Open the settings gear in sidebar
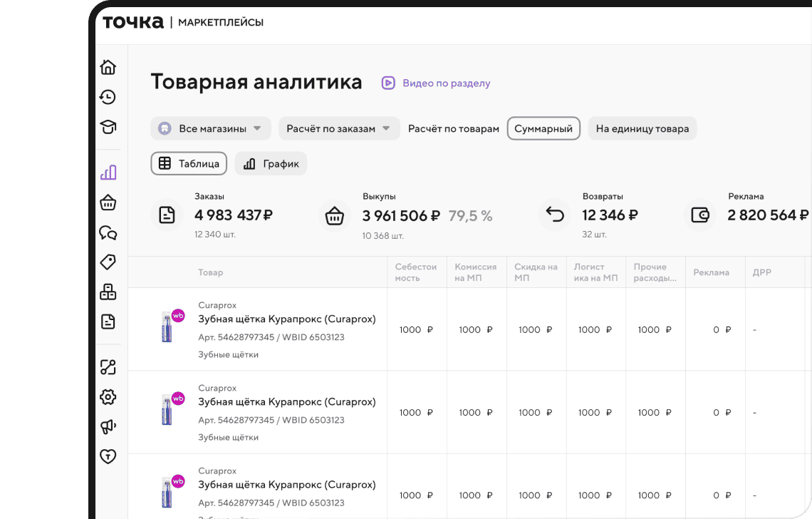This screenshot has width=812, height=519. pyautogui.click(x=108, y=397)
